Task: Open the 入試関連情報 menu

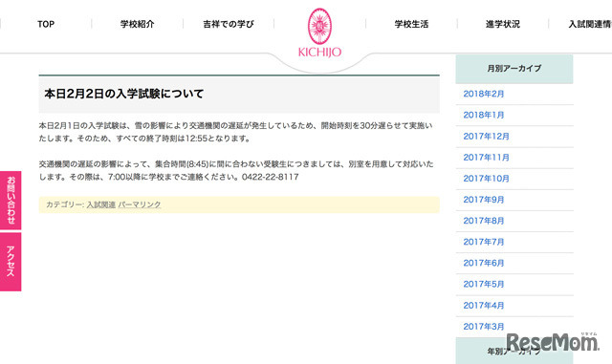Action: pyautogui.click(x=590, y=24)
